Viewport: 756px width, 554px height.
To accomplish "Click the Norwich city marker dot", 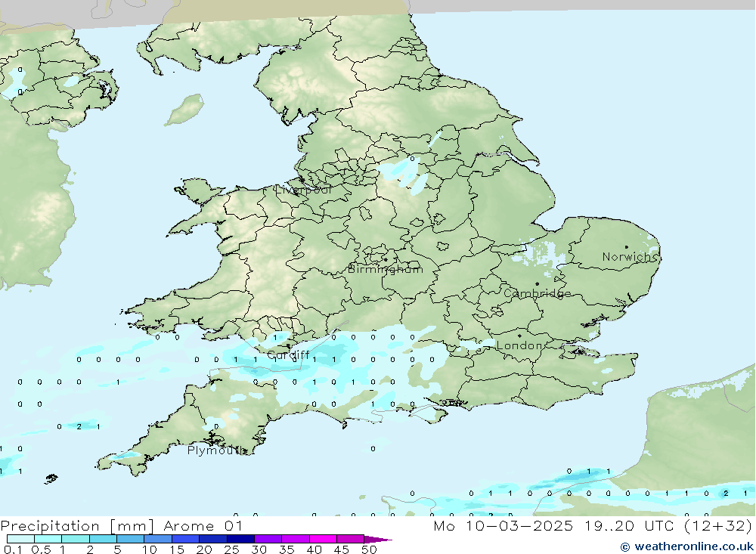I will point(626,247).
